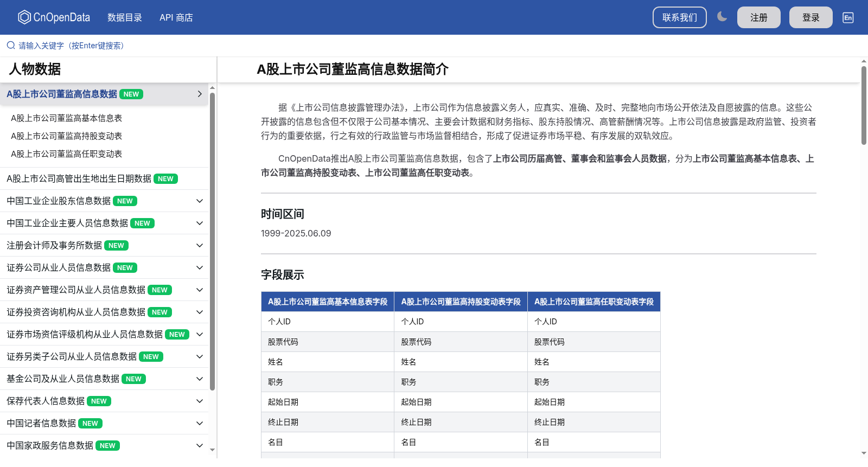Select 中国记者信息数据 label
868x467 pixels.
41,423
